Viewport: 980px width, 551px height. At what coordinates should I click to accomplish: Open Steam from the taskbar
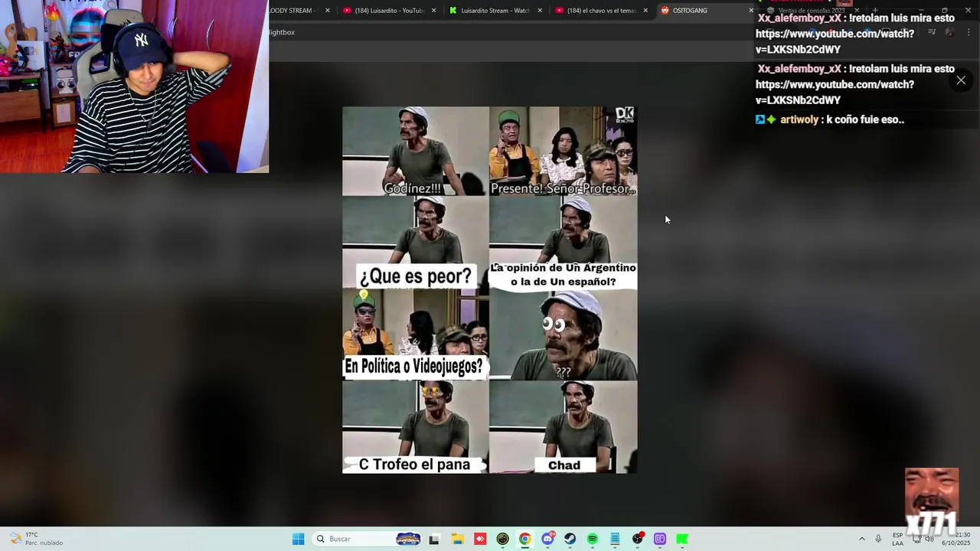pyautogui.click(x=570, y=539)
